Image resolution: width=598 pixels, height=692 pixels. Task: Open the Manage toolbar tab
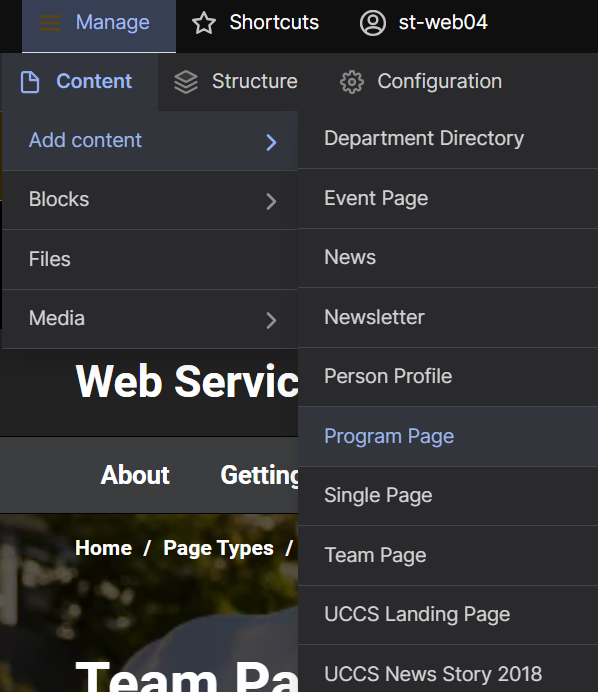click(x=99, y=26)
